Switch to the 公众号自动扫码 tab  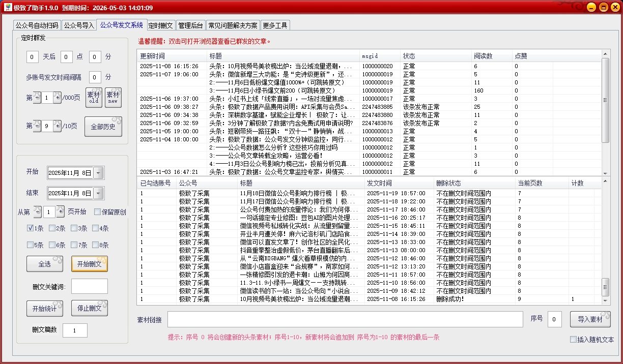click(37, 25)
